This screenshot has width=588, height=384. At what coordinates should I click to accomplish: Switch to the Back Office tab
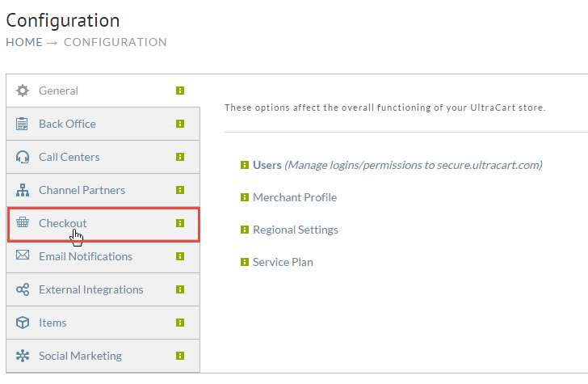(x=103, y=124)
